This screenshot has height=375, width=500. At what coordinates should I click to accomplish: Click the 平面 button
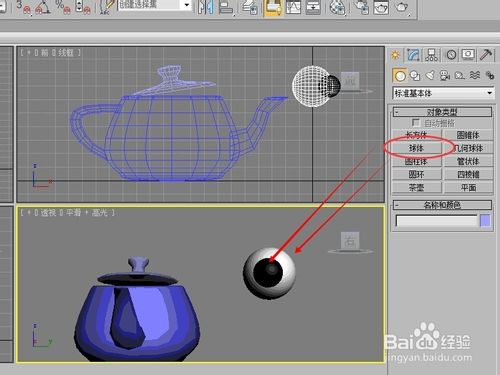click(468, 188)
